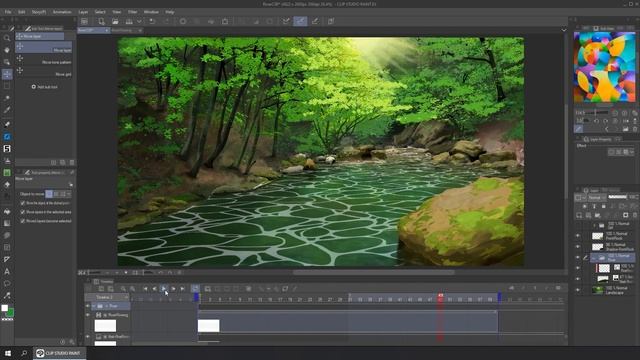Click the foreground white color swatch
This screenshot has width=640, height=360.
point(4,308)
